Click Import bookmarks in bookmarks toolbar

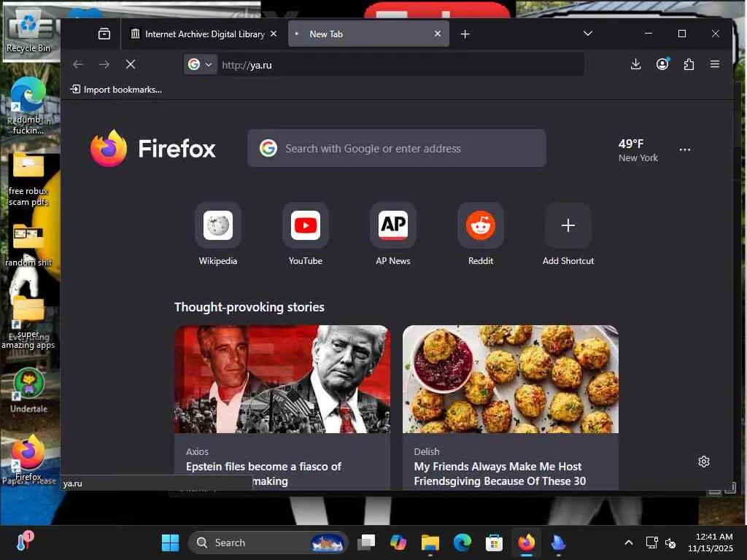click(116, 90)
